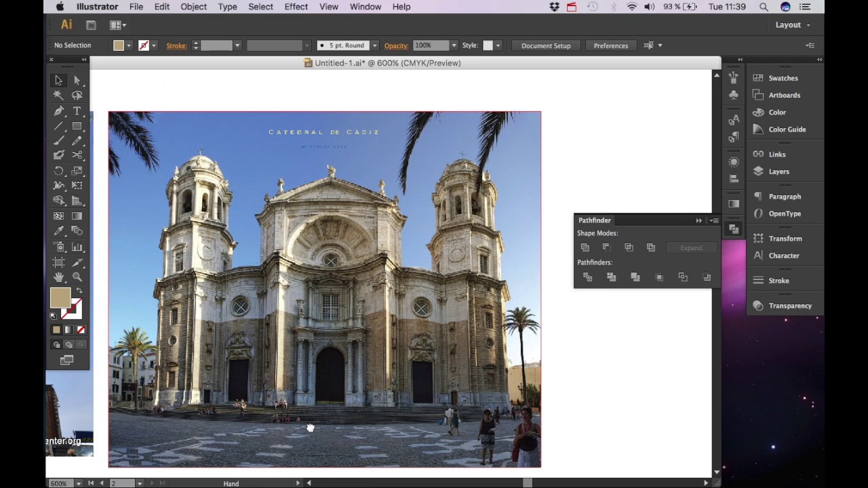Click the toolbox Fill color box

point(60,298)
